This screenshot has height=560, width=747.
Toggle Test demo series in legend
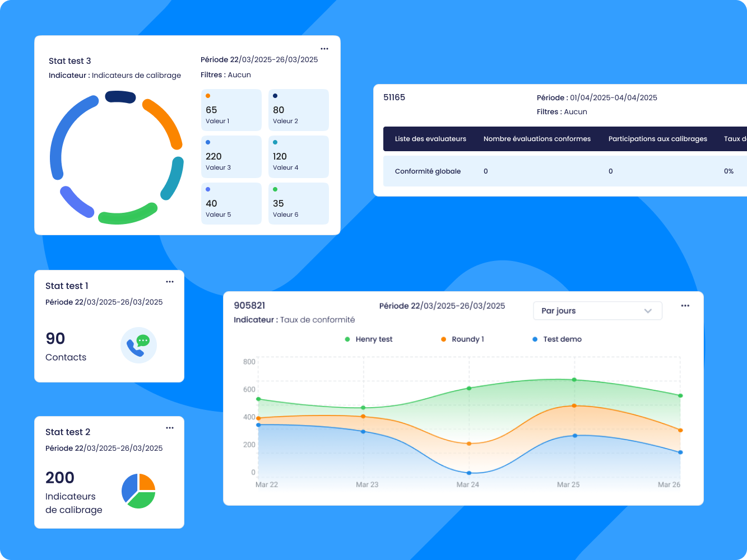(556, 339)
